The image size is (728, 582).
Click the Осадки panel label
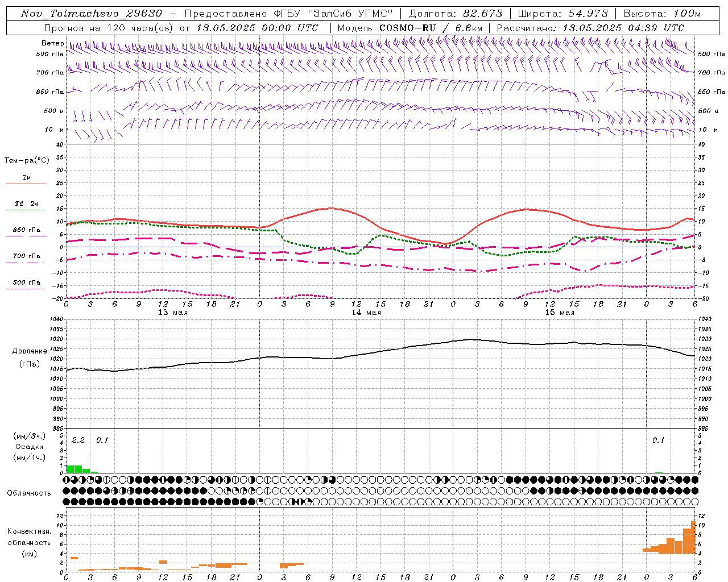(30, 447)
